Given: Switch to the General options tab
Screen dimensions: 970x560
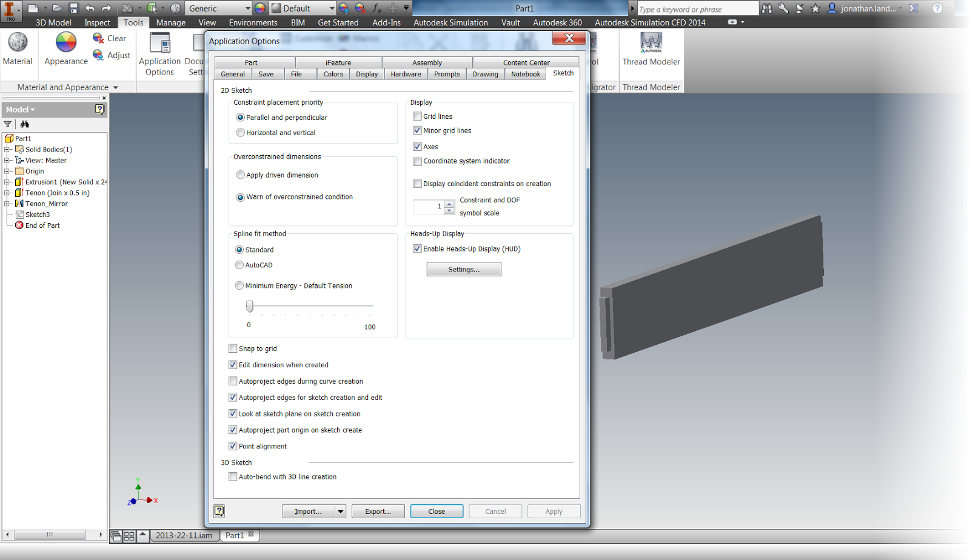Looking at the screenshot, I should tap(233, 74).
